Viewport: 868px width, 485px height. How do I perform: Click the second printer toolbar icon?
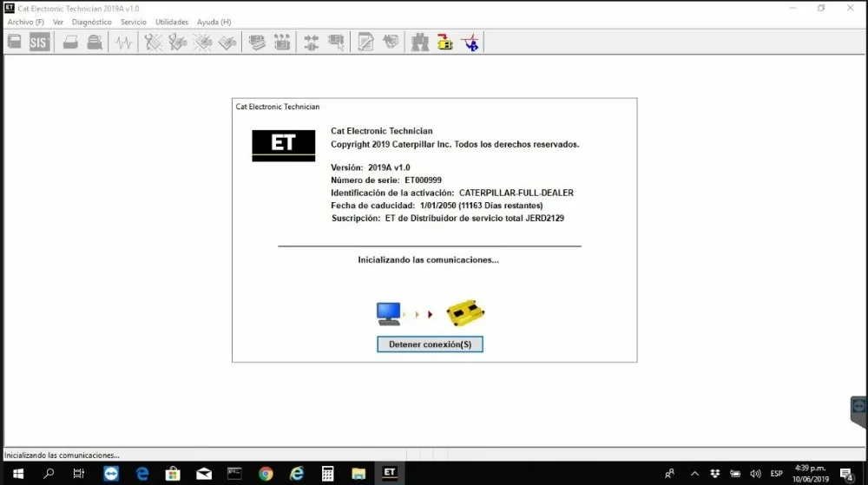click(95, 42)
